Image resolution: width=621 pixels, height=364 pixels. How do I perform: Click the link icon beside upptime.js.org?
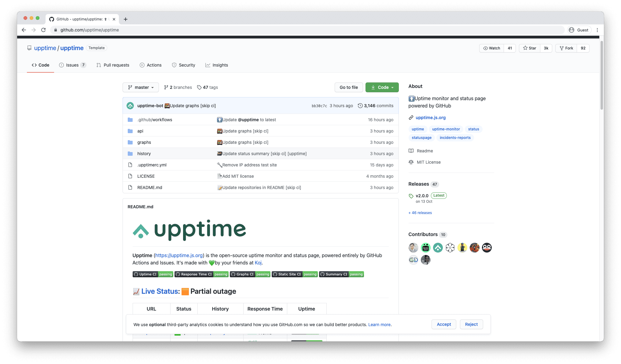click(411, 117)
